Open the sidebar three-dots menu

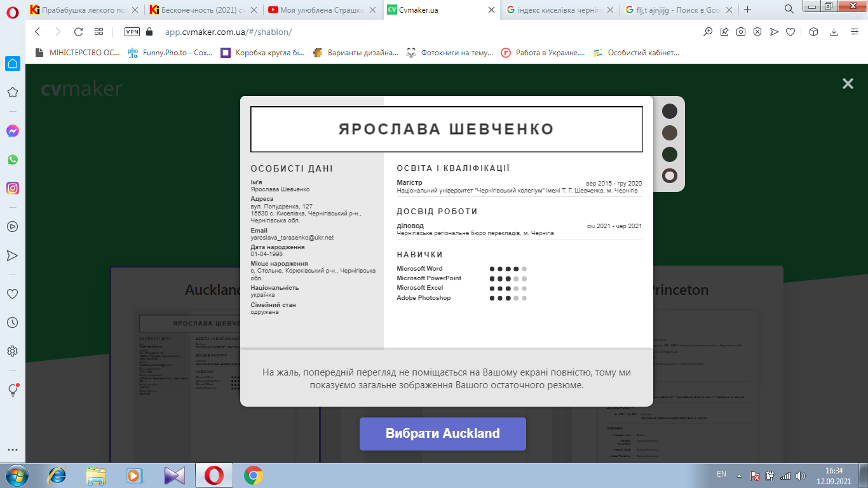[x=12, y=450]
